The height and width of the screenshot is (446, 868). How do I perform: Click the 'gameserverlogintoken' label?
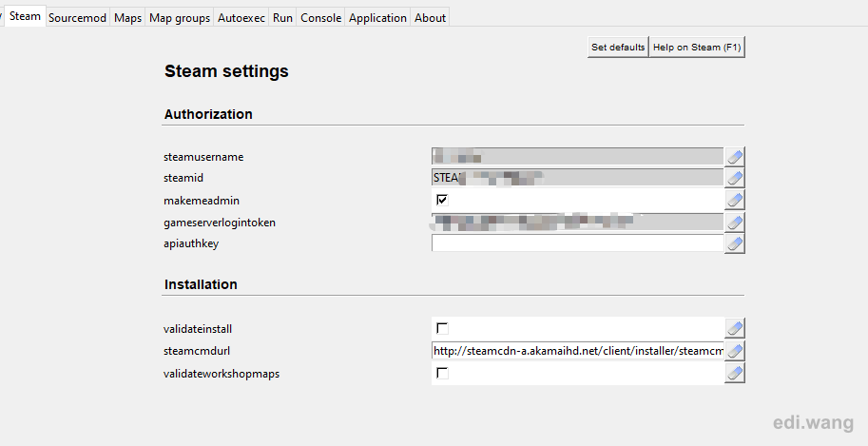click(x=220, y=223)
